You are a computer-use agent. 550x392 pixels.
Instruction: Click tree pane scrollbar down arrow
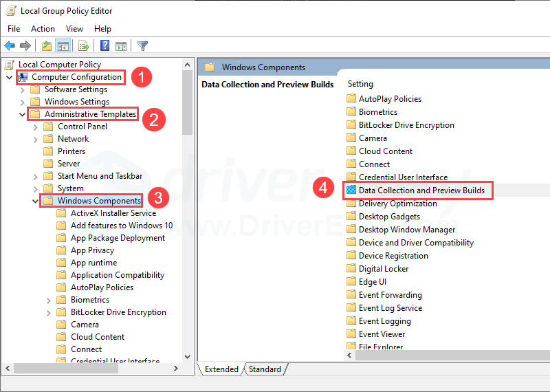click(x=187, y=357)
